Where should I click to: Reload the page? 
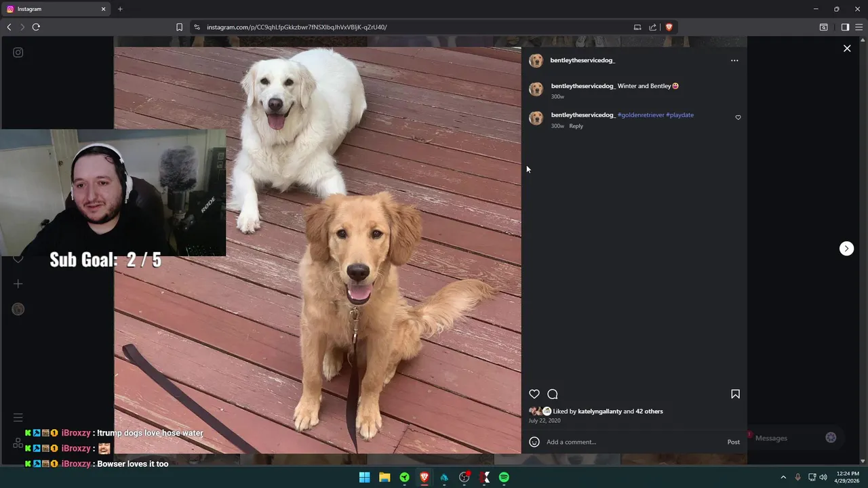[x=36, y=27]
